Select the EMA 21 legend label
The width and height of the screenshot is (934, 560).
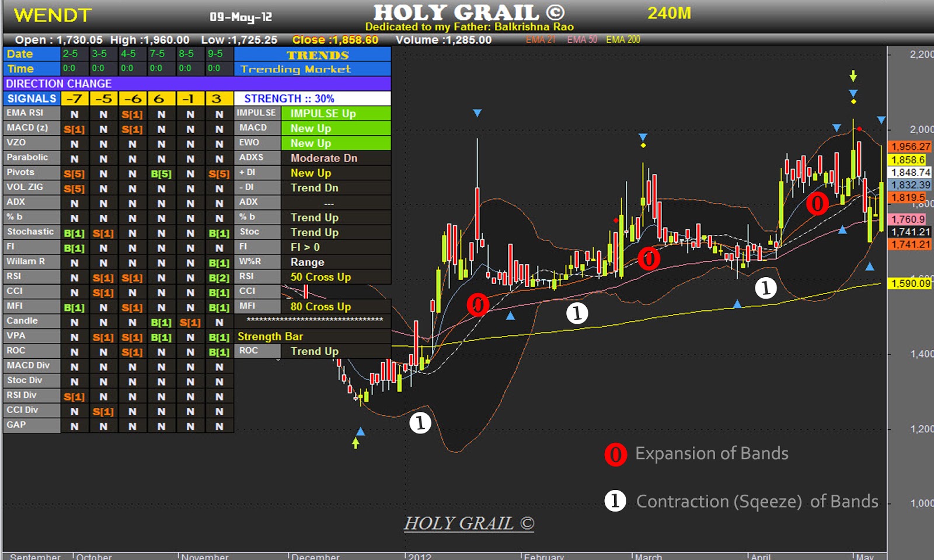541,40
